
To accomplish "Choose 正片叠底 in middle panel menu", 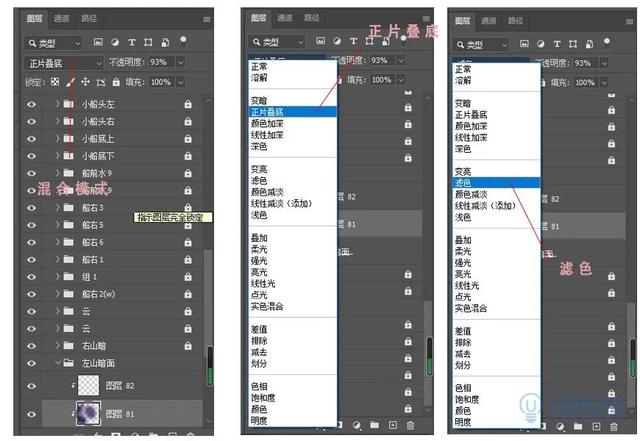I will point(293,112).
